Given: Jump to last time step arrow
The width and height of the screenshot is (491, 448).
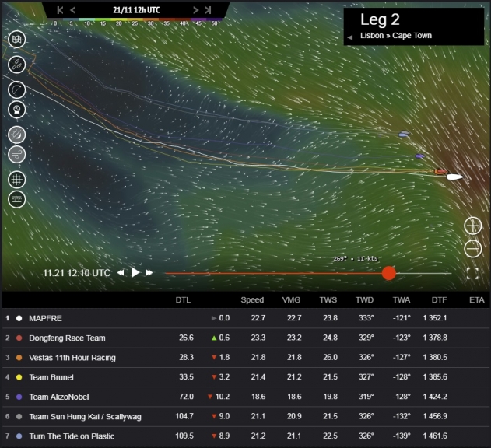Looking at the screenshot, I should click(208, 10).
